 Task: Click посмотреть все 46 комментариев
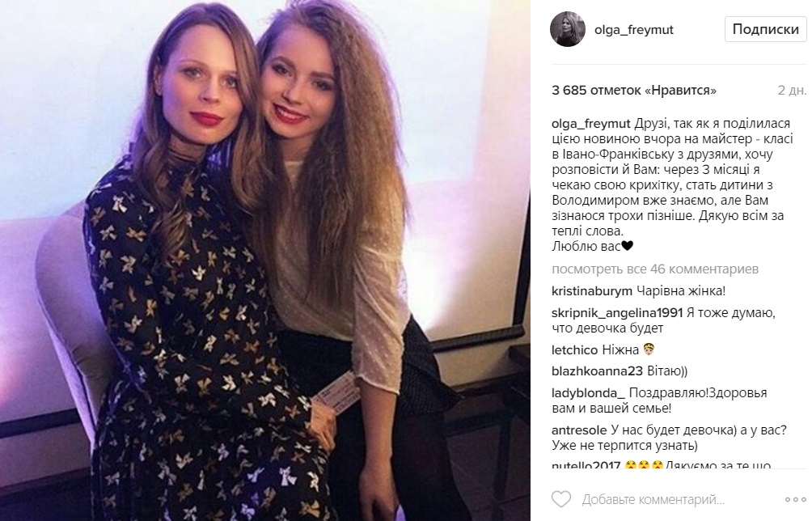click(655, 269)
